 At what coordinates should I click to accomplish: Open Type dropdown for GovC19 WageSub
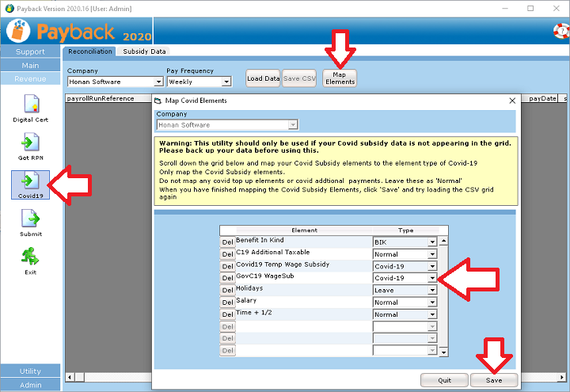[x=432, y=279]
